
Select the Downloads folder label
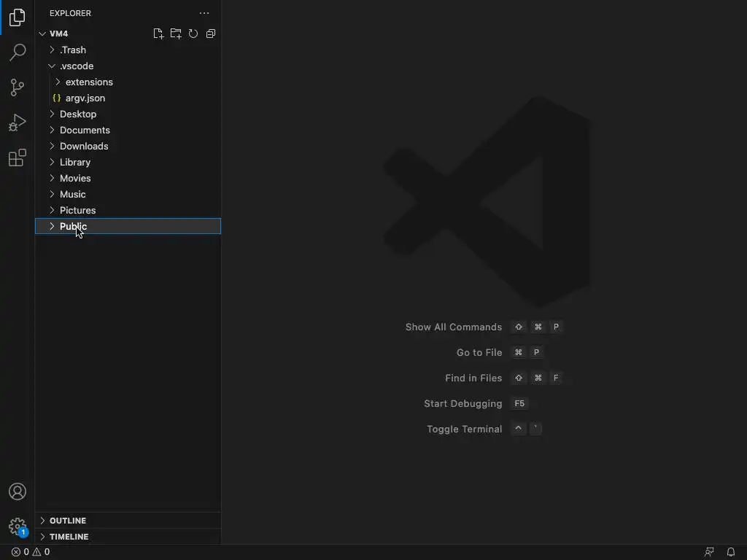point(84,146)
